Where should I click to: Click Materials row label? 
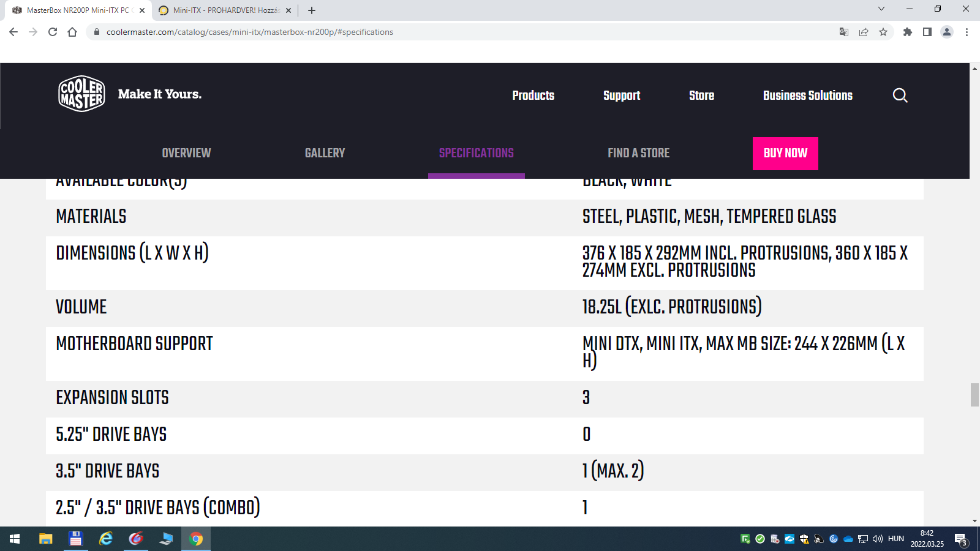91,217
